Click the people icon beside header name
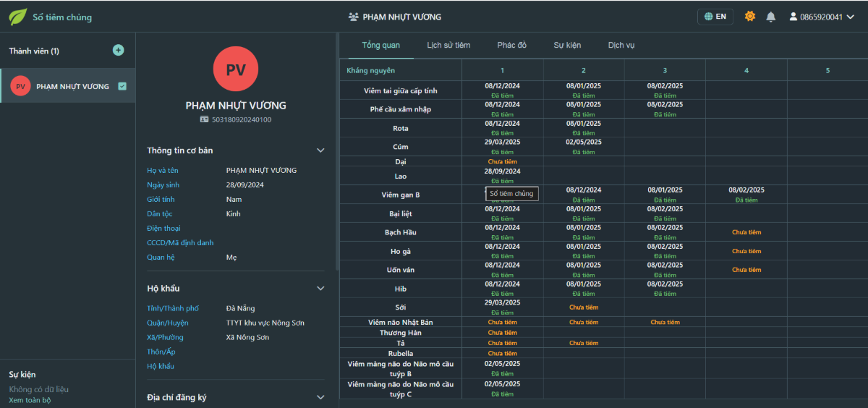Image resolution: width=868 pixels, height=408 pixels. click(x=354, y=17)
